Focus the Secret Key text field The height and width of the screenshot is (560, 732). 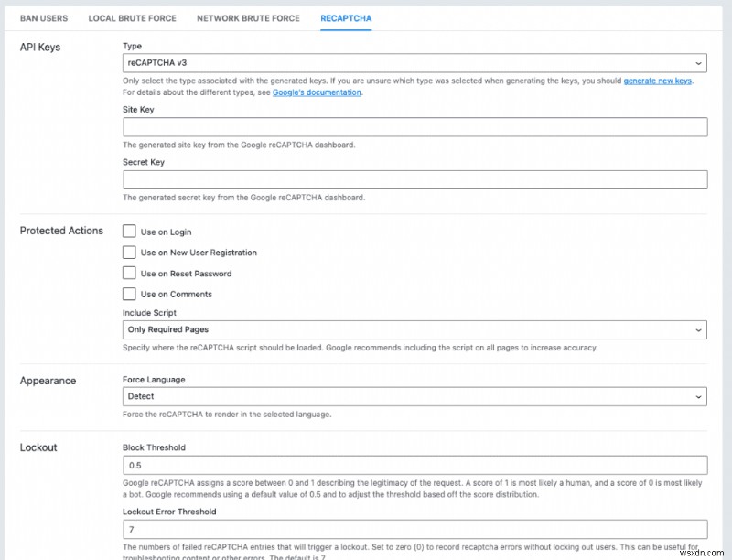coord(414,180)
